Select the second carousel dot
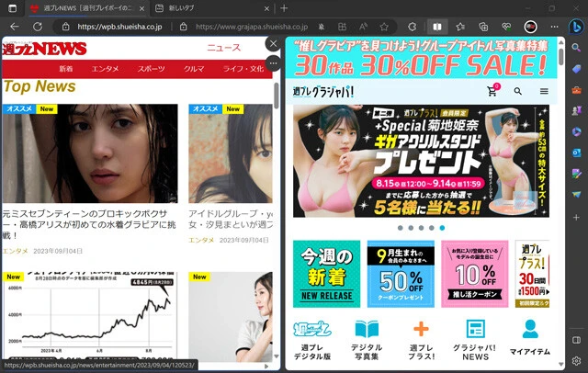Image resolution: width=588 pixels, height=373 pixels. [x=411, y=228]
